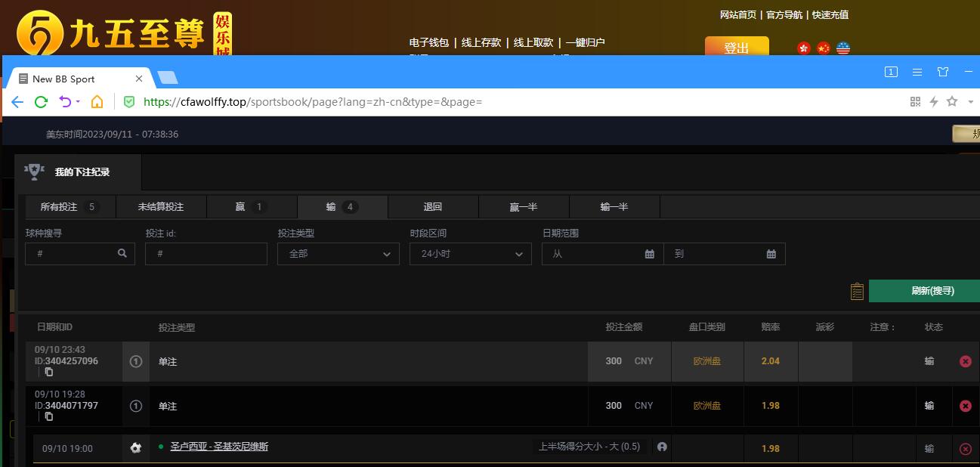The height and width of the screenshot is (467, 980).
Task: Click the red X icon on 2.04 odds row
Action: (965, 361)
